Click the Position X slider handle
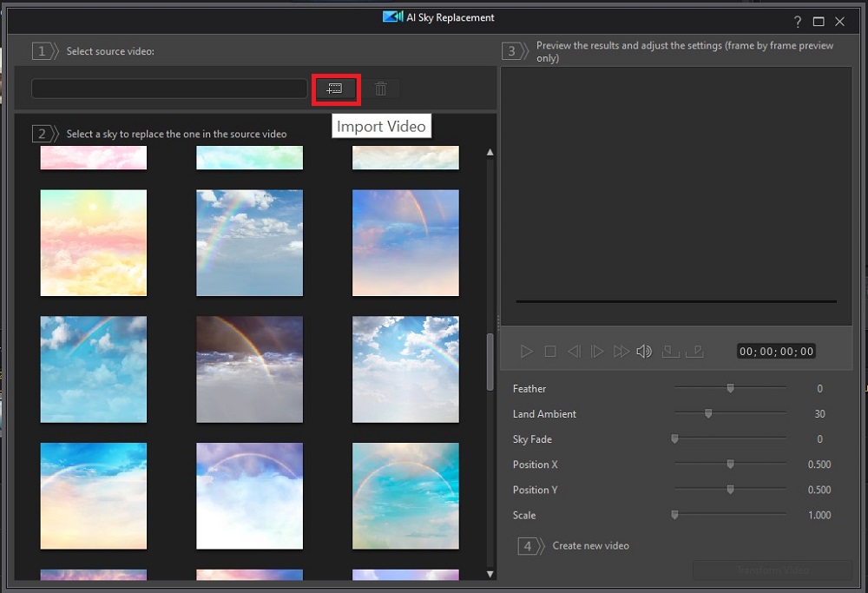Viewport: 868px width, 593px height. point(730,465)
